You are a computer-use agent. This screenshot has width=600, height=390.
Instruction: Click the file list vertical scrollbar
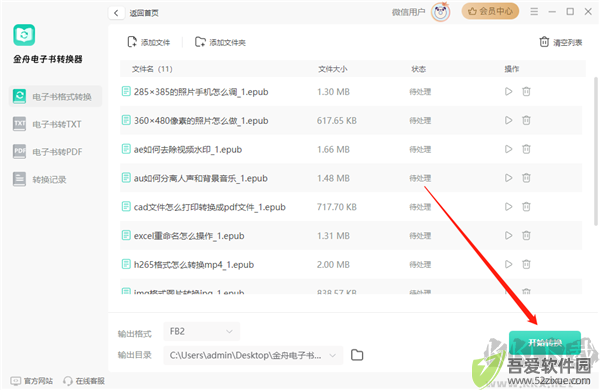(595, 151)
